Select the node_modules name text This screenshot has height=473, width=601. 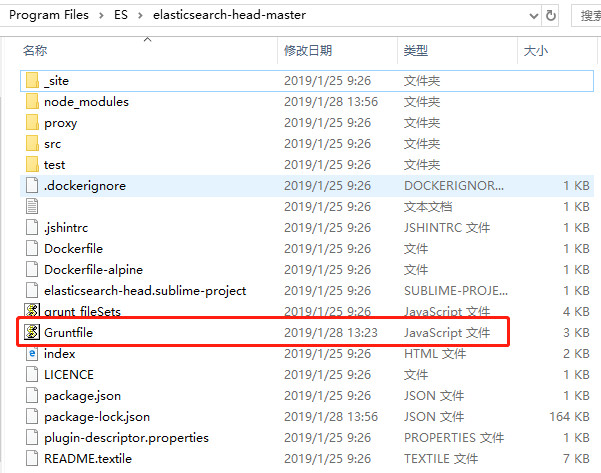tap(86, 102)
